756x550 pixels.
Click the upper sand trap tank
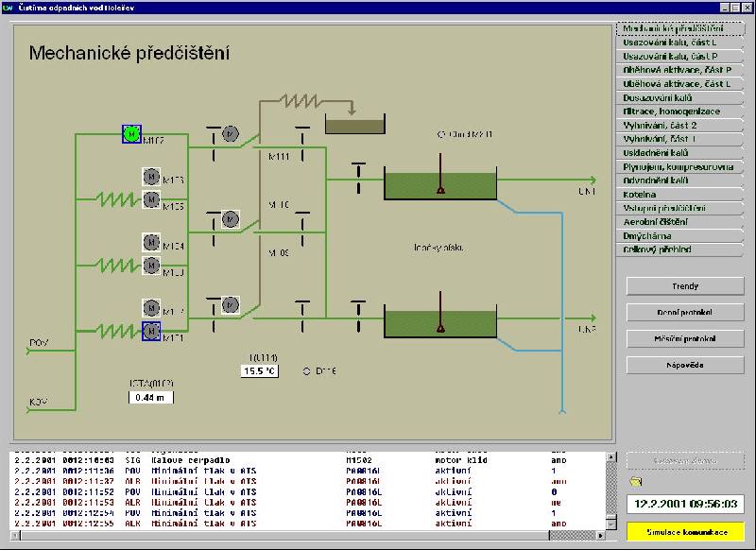(x=439, y=184)
